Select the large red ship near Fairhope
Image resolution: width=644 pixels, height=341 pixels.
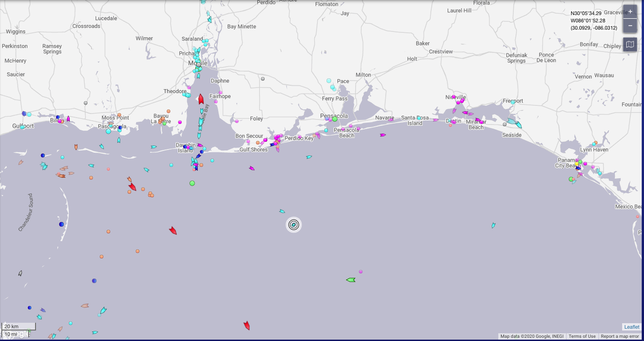pyautogui.click(x=201, y=99)
